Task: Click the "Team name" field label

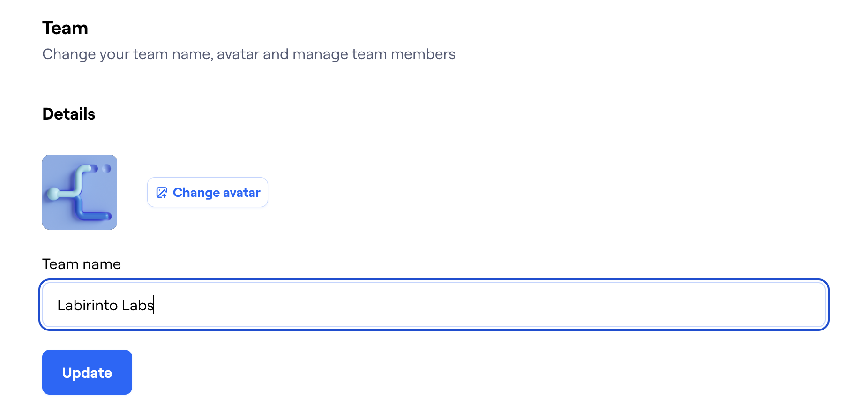Action: pyautogui.click(x=82, y=264)
